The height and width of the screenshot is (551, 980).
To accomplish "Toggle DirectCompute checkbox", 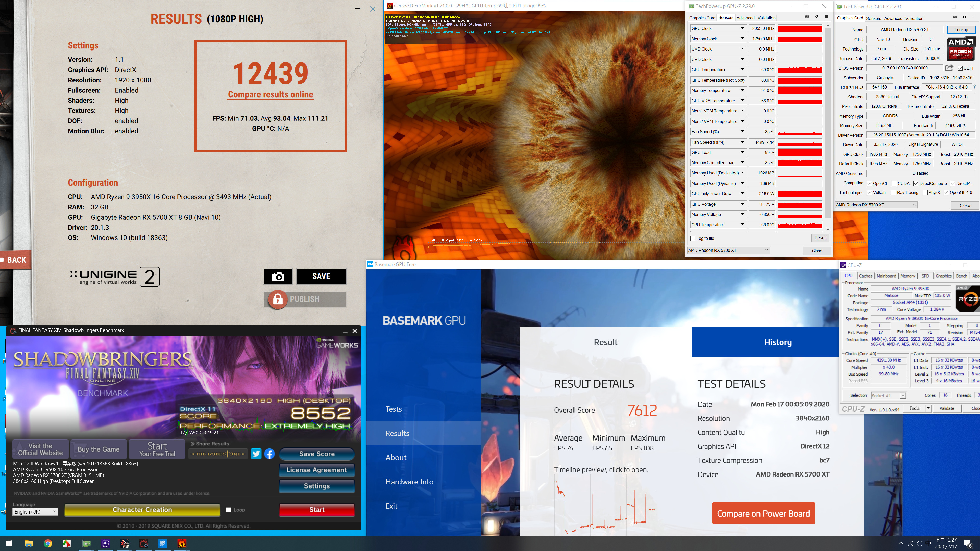I will (916, 183).
